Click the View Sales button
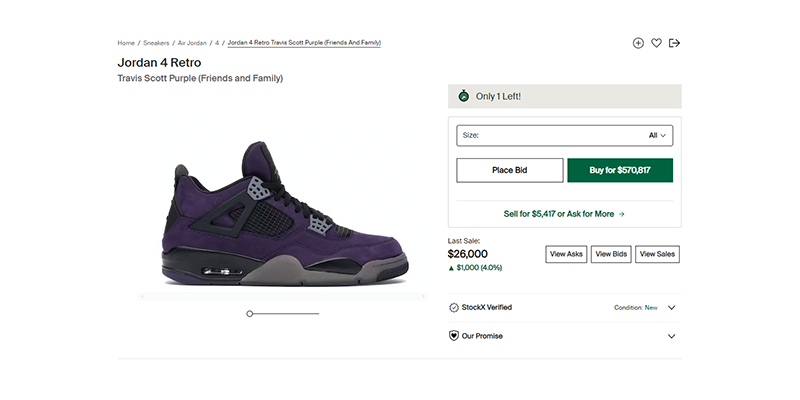800x400 pixels. [x=657, y=254]
